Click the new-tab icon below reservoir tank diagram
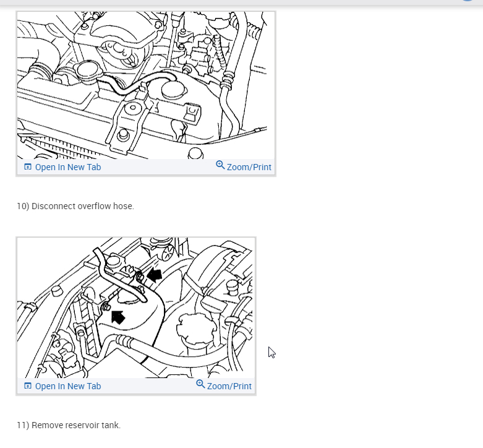 pos(28,386)
